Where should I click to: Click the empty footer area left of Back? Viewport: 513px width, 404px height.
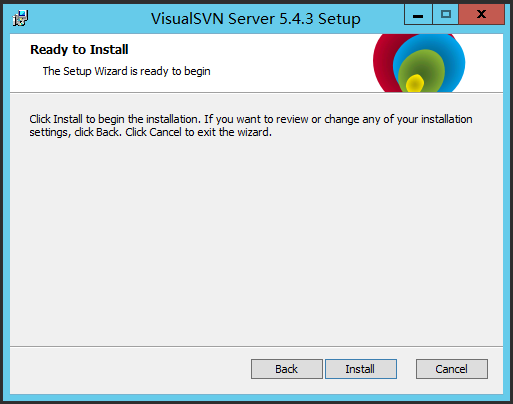tap(130, 369)
